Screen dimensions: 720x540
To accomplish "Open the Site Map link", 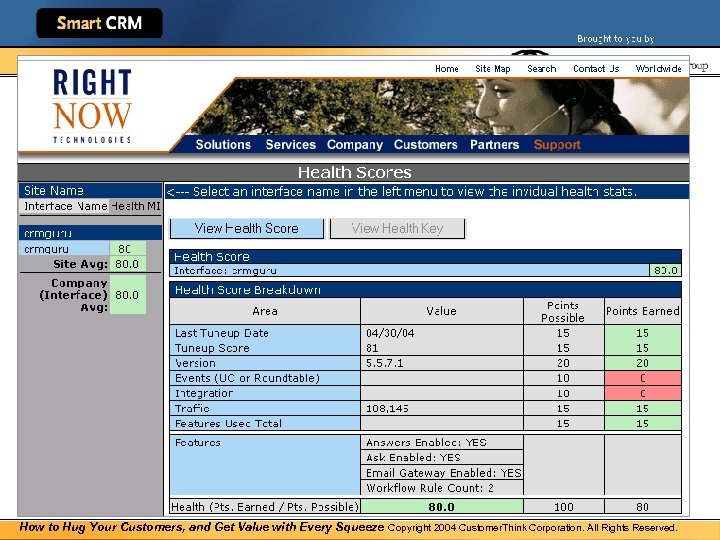I will click(x=493, y=69).
